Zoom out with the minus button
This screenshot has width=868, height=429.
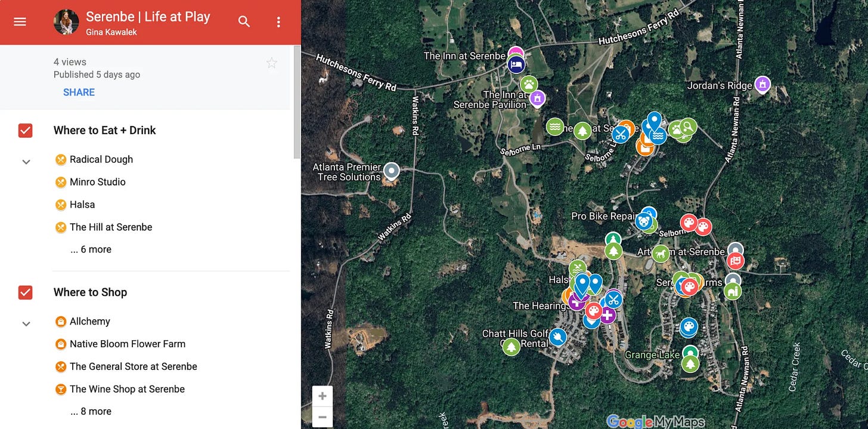point(322,416)
